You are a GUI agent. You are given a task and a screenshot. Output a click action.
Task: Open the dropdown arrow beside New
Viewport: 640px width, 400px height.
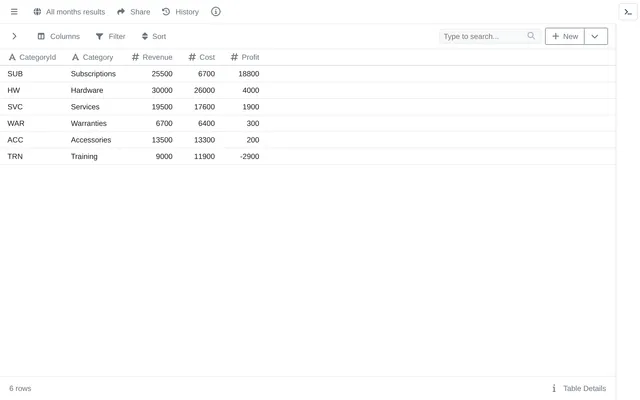pos(596,36)
